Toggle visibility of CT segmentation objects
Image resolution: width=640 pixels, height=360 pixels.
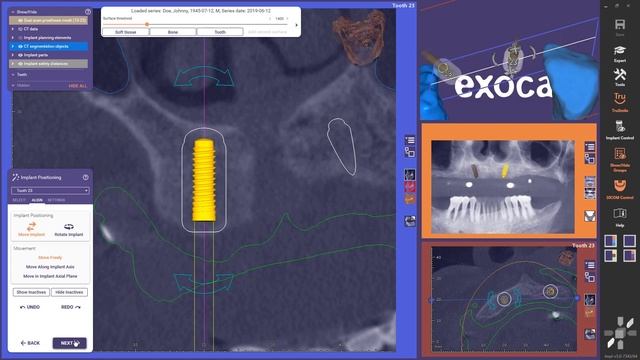(20, 46)
